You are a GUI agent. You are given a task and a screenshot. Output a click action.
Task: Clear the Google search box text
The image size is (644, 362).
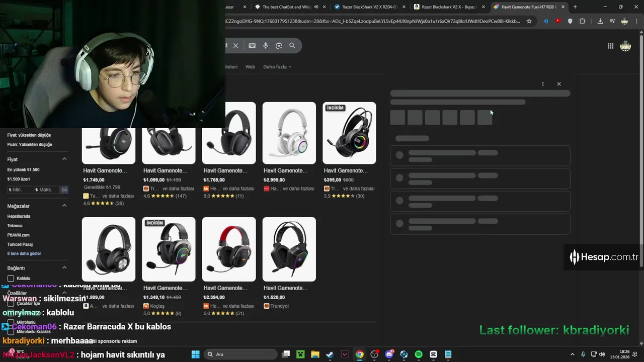(x=235, y=46)
